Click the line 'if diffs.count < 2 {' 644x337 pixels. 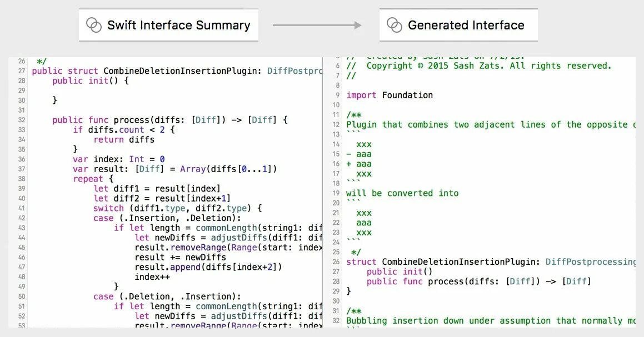(124, 130)
